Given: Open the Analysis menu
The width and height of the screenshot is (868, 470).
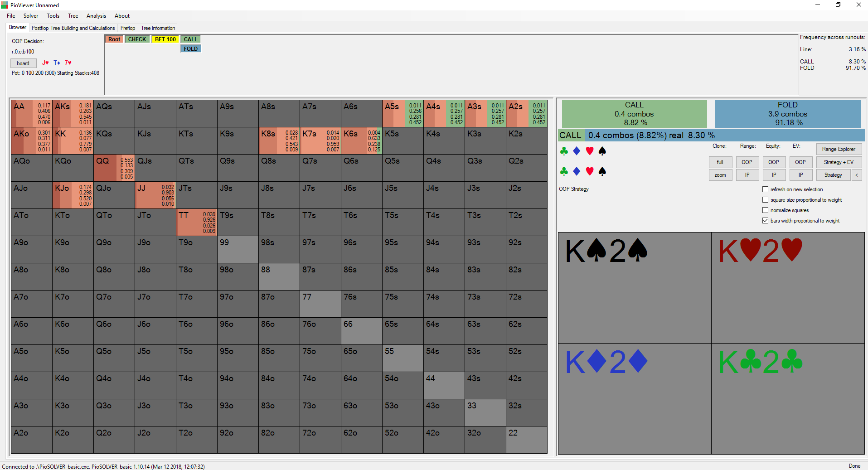Looking at the screenshot, I should click(96, 16).
